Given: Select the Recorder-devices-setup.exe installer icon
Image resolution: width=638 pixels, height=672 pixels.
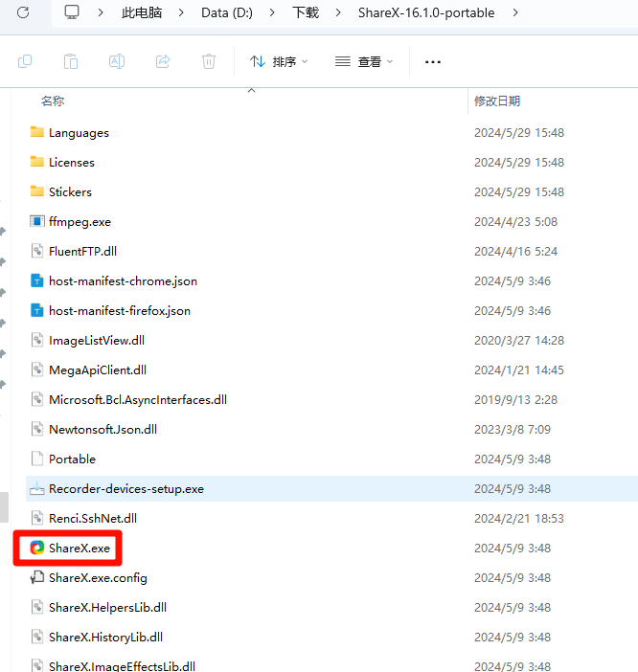Looking at the screenshot, I should (x=37, y=488).
